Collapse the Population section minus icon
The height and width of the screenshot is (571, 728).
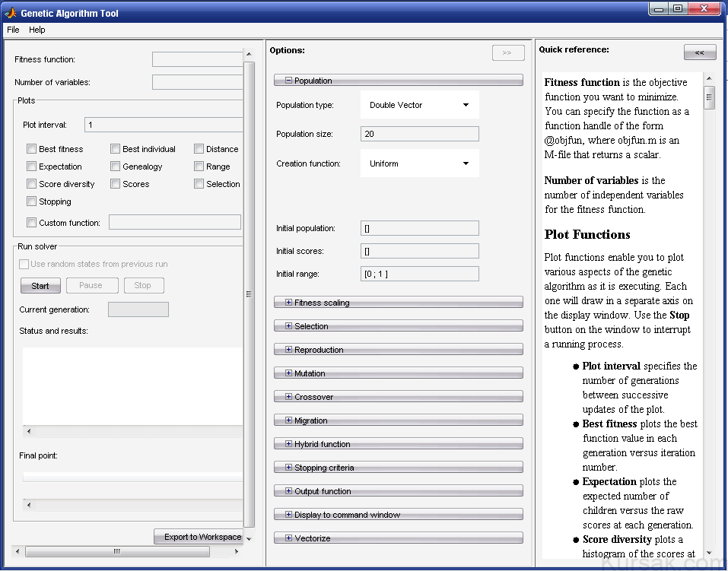(x=288, y=81)
